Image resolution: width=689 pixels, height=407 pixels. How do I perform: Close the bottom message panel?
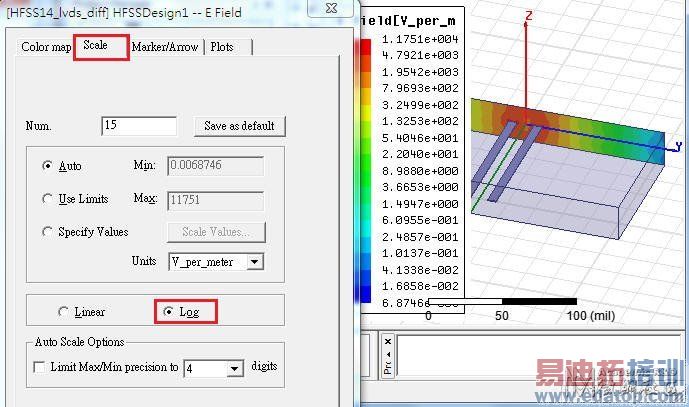pyautogui.click(x=388, y=341)
